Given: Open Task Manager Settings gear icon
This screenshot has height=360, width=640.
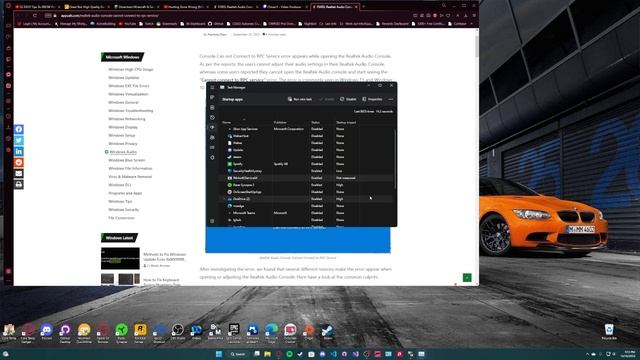Looking at the screenshot, I should tap(212, 221).
